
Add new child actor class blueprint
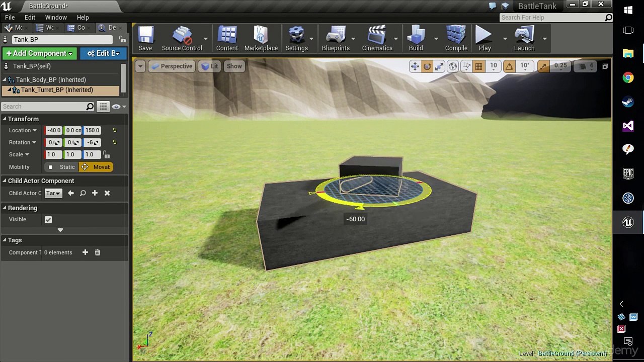click(95, 193)
